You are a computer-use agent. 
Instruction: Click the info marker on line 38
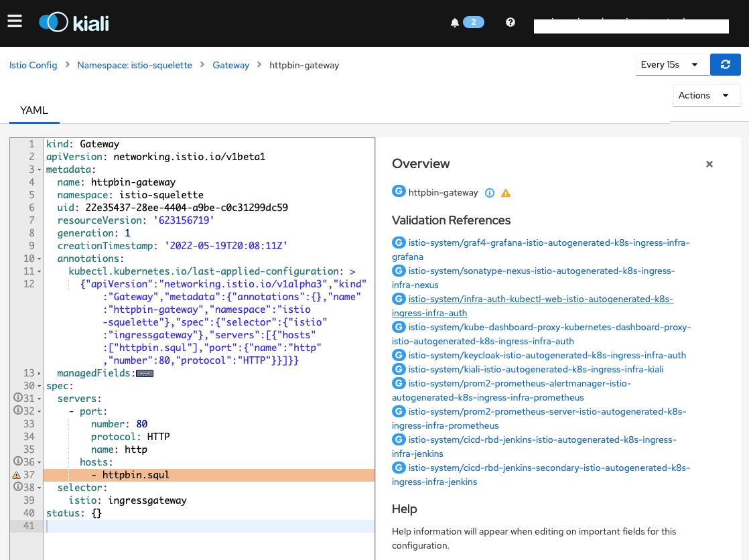point(17,486)
